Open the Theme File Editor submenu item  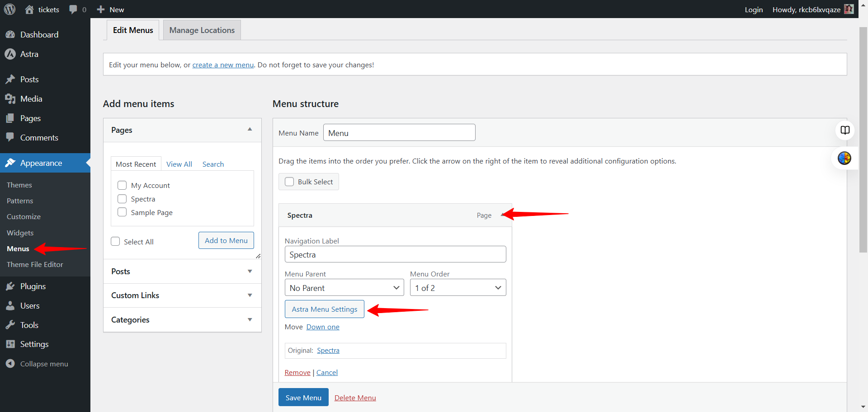pyautogui.click(x=35, y=265)
